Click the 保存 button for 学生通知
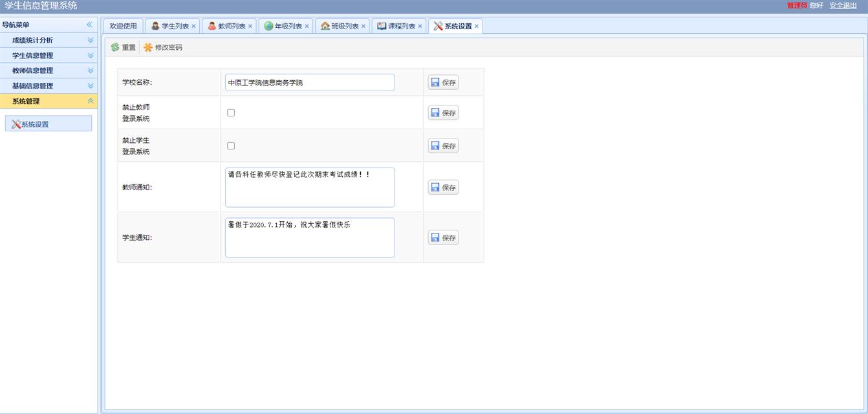Image resolution: width=868 pixels, height=414 pixels. pyautogui.click(x=443, y=237)
